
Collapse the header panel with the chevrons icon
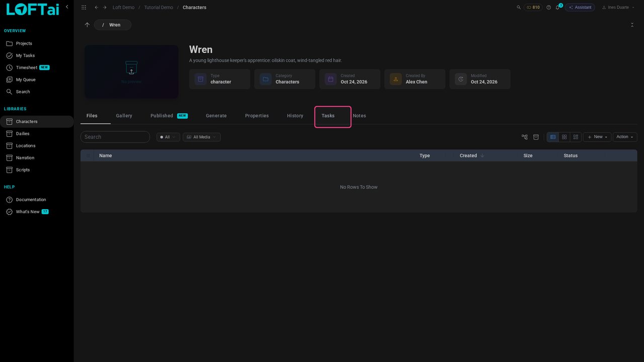tap(632, 25)
